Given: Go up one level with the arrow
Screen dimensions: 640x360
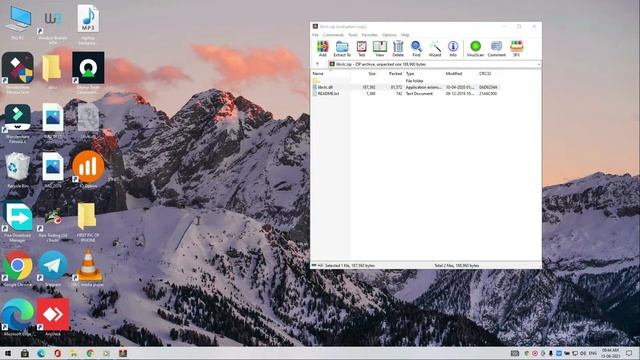Looking at the screenshot, I should tap(318, 64).
